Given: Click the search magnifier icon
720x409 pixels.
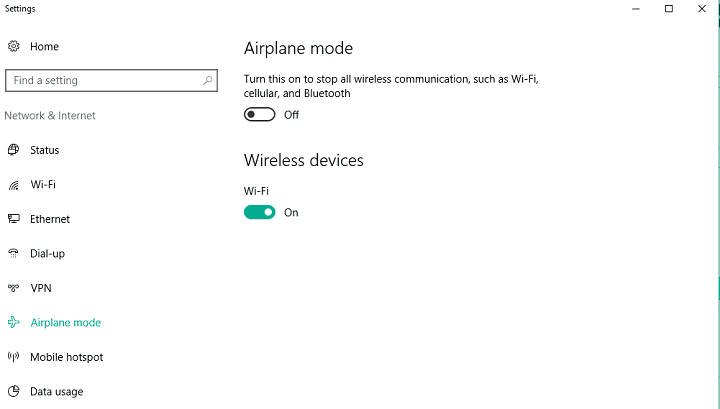Looking at the screenshot, I should point(208,80).
